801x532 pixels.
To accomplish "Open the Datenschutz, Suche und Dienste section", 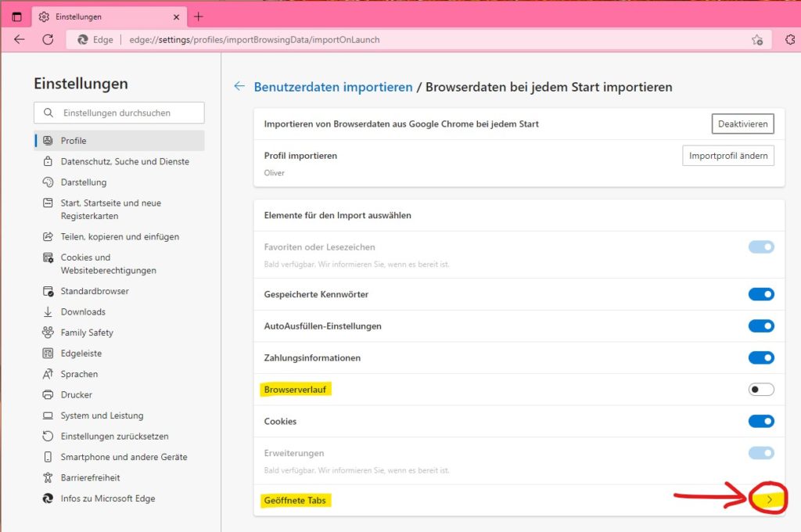I will [124, 162].
